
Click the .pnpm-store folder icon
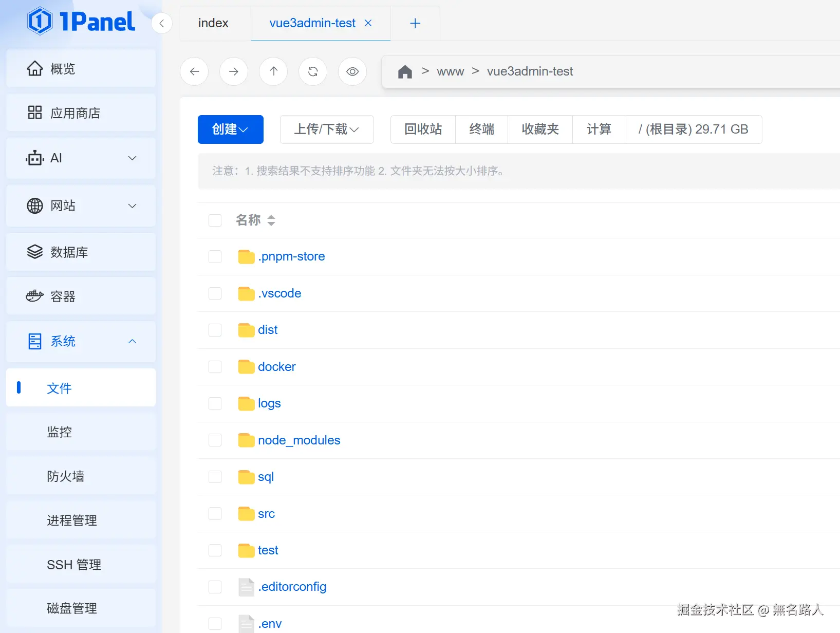pos(247,256)
